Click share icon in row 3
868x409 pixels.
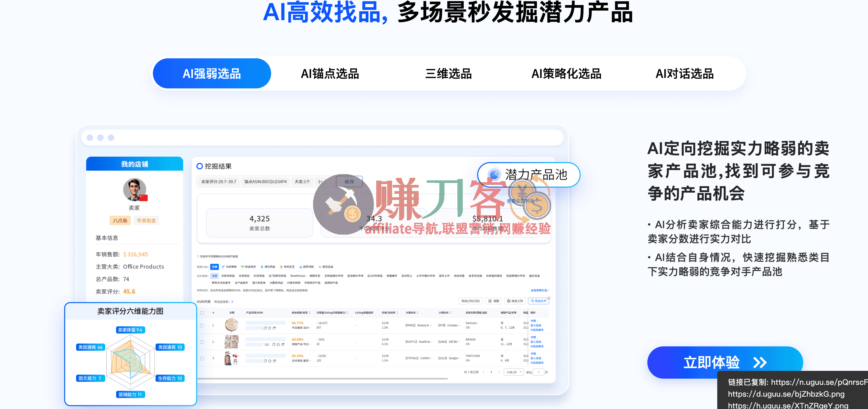pyautogui.click(x=274, y=361)
